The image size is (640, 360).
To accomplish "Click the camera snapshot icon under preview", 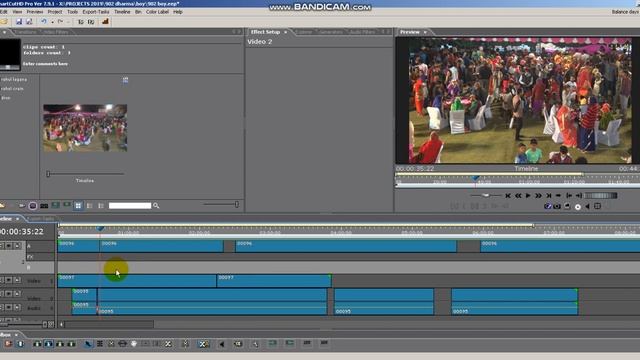I will pyautogui.click(x=557, y=207).
